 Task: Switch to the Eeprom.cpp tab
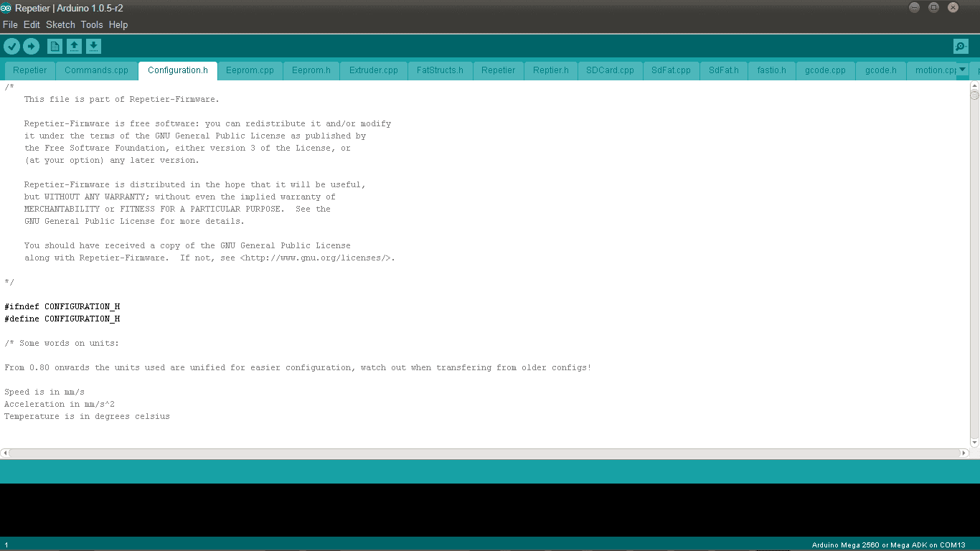[x=250, y=70]
